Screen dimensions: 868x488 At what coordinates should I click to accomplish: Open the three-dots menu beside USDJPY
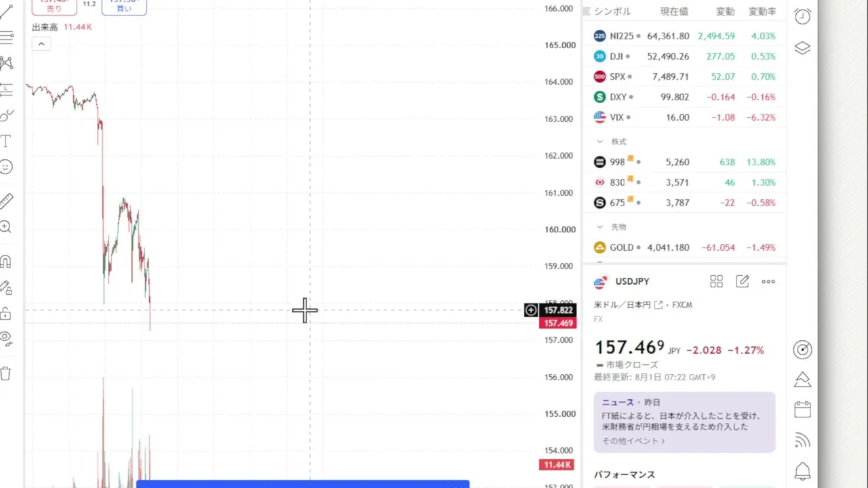[x=768, y=281]
